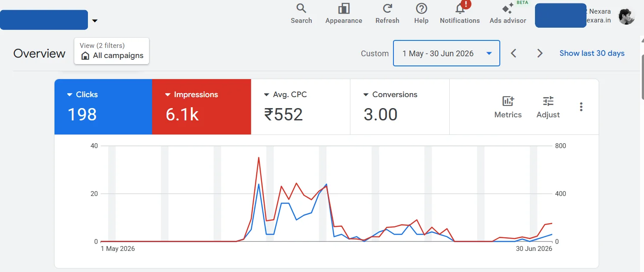
Task: Open the View (2 filters) selector
Action: [112, 51]
